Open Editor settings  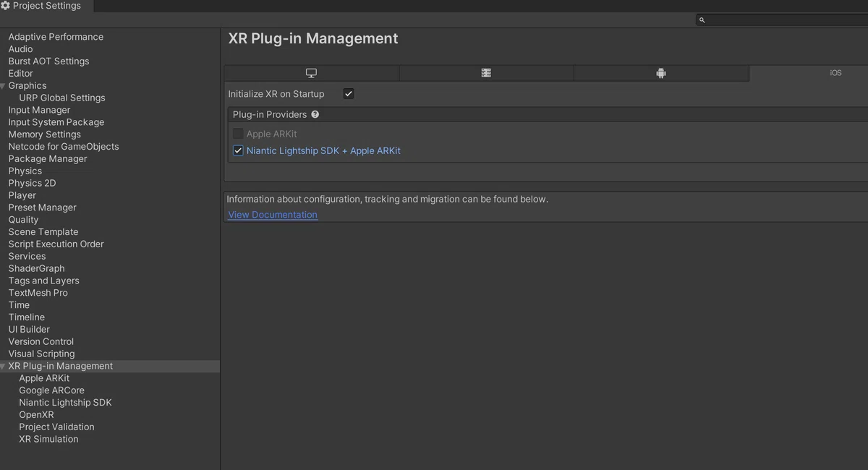click(x=20, y=74)
